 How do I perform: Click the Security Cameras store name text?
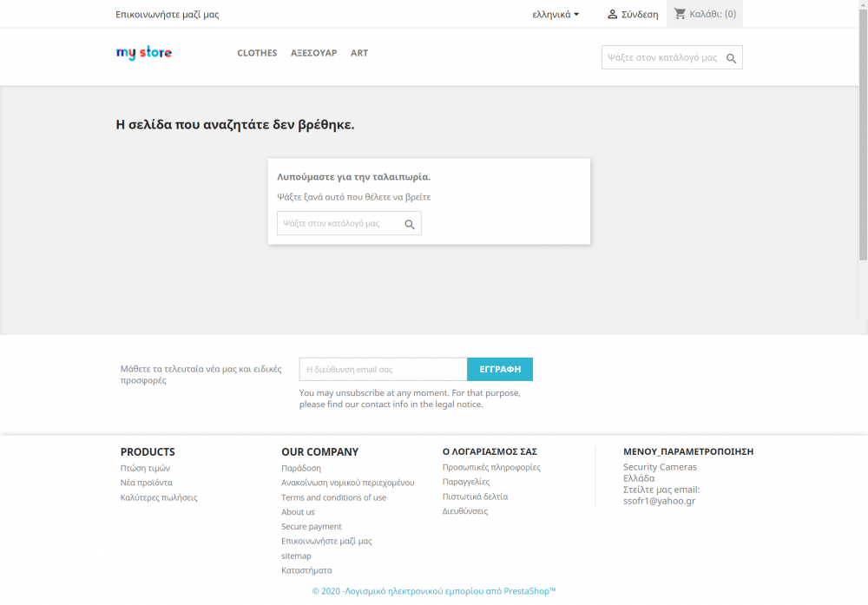[x=660, y=467]
